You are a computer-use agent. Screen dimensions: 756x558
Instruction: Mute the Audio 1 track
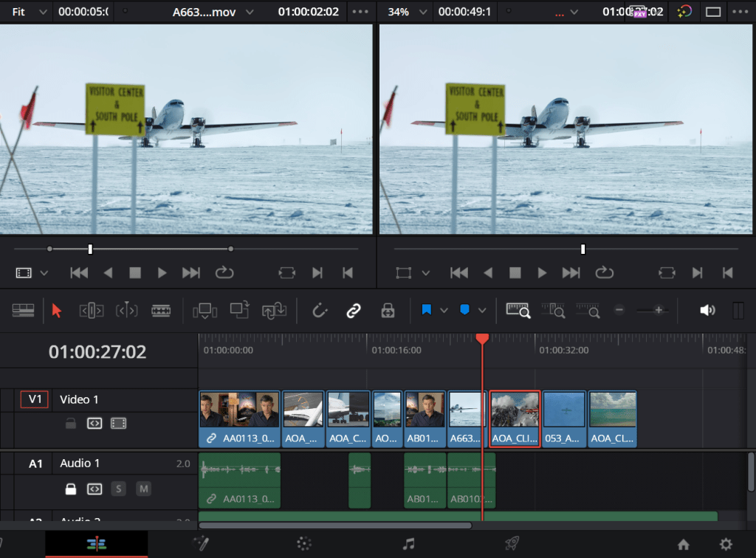[143, 489]
